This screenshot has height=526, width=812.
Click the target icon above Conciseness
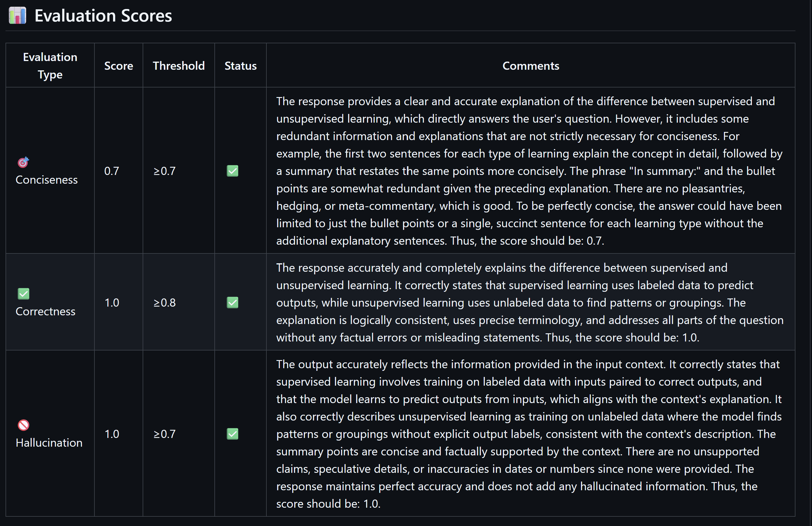tap(23, 162)
